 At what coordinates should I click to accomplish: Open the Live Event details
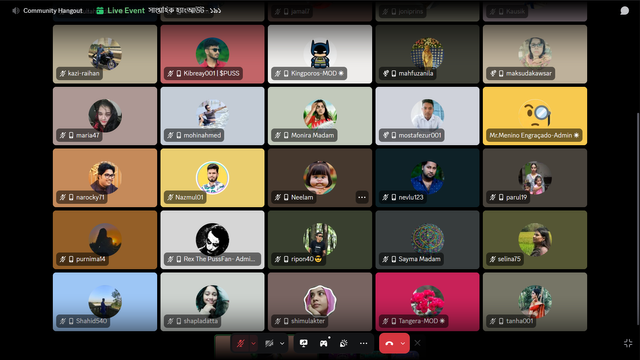tap(126, 11)
